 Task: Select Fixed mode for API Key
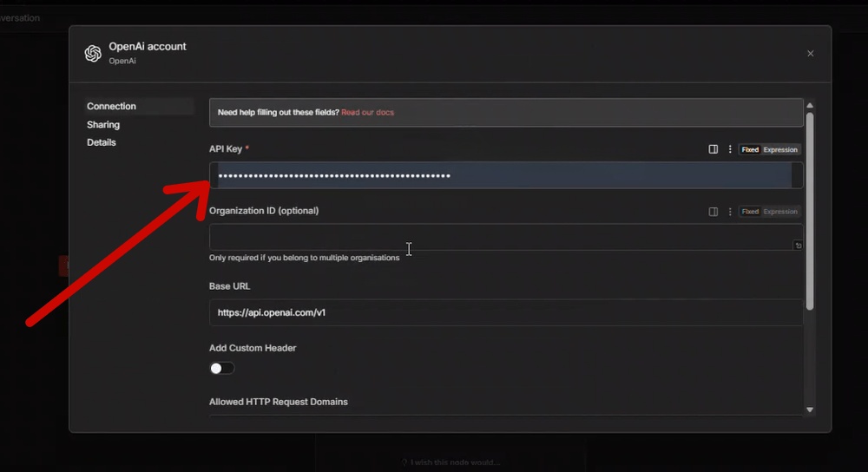click(750, 149)
